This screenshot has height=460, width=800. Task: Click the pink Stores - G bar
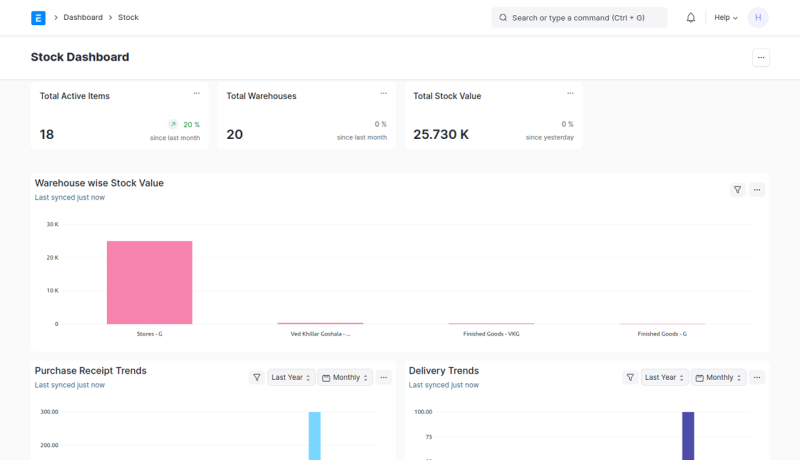click(x=149, y=282)
